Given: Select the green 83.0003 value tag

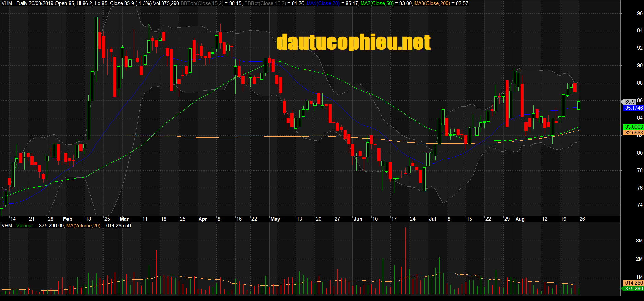Looking at the screenshot, I should tap(633, 127).
